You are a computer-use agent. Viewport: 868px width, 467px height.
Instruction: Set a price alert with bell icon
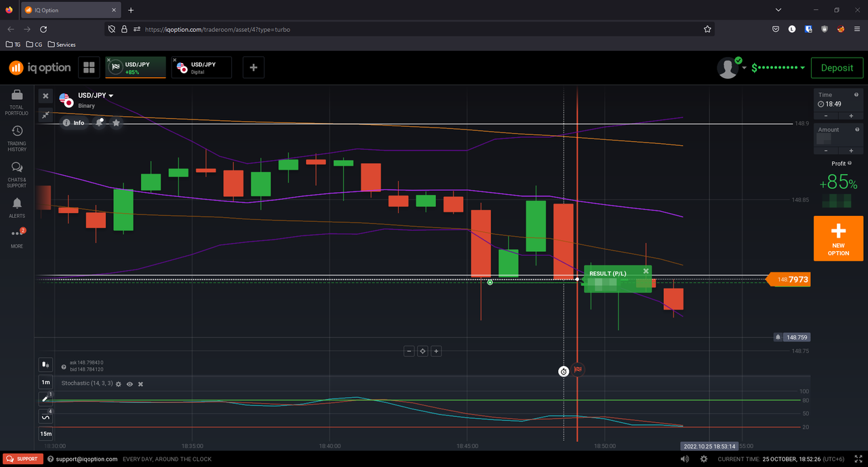[100, 123]
